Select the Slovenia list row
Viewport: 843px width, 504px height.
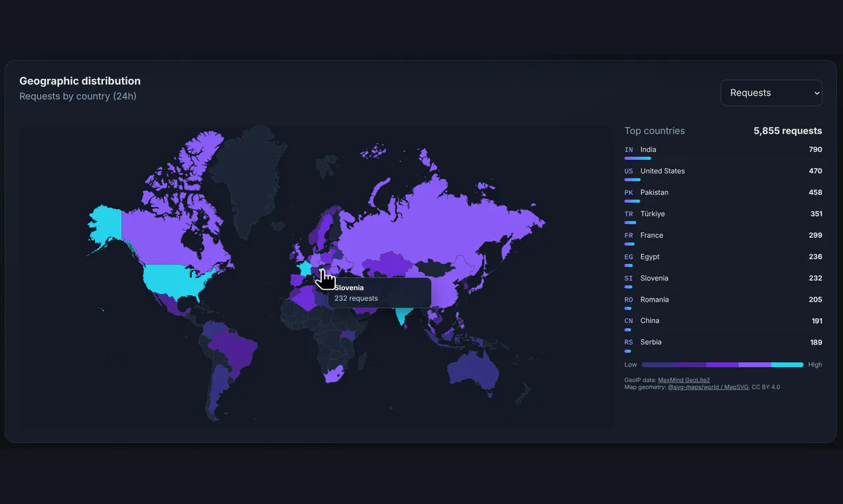point(723,281)
